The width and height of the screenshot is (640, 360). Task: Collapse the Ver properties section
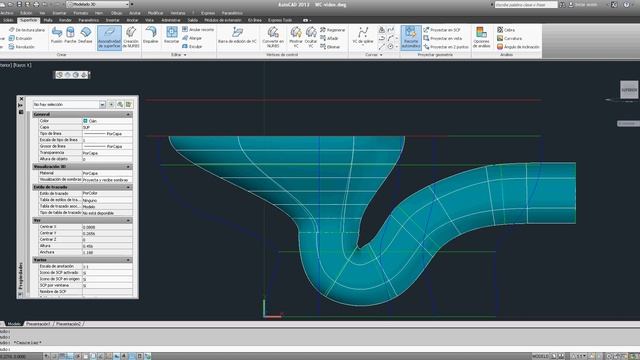click(x=128, y=220)
